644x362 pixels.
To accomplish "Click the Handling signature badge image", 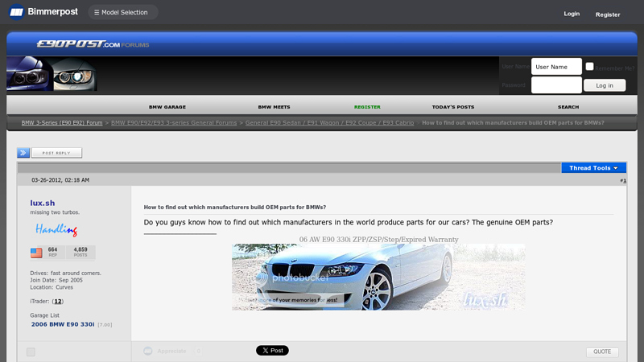I will pyautogui.click(x=56, y=229).
